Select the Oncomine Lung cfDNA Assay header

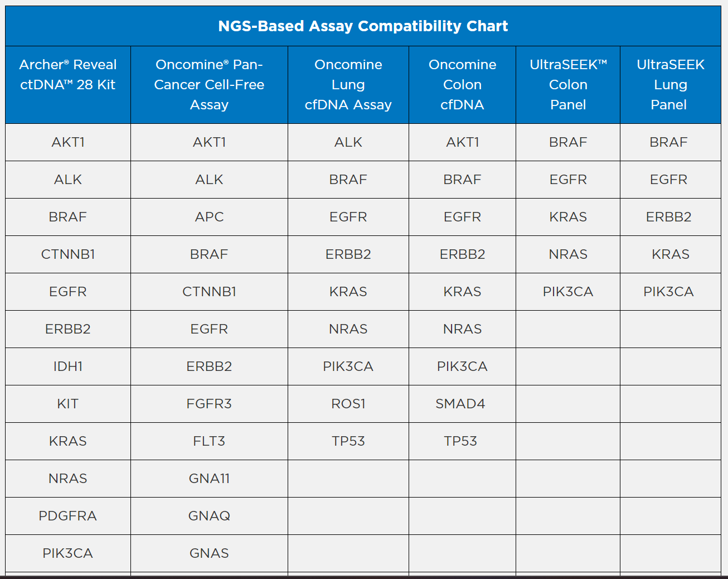tap(348, 85)
